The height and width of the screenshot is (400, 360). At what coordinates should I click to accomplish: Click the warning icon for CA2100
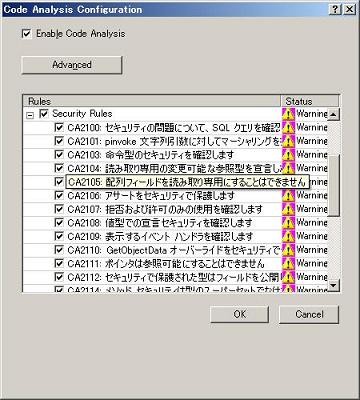[x=288, y=128]
